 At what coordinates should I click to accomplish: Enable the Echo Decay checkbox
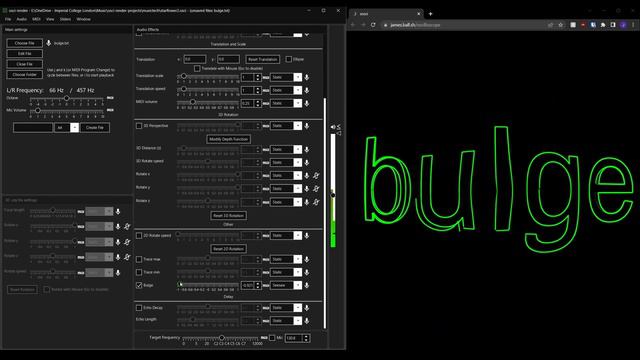coord(139,308)
